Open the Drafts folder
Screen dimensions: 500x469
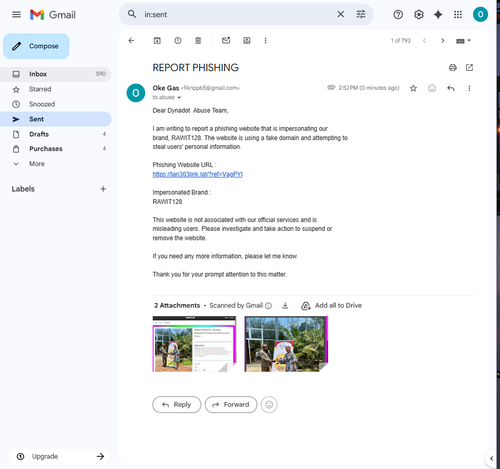tap(55, 134)
